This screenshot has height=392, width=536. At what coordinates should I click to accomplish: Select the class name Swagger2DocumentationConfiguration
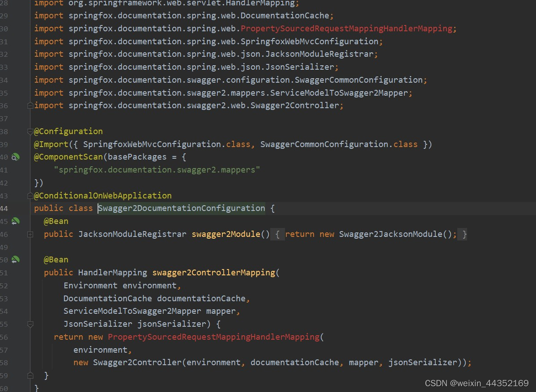coord(181,208)
